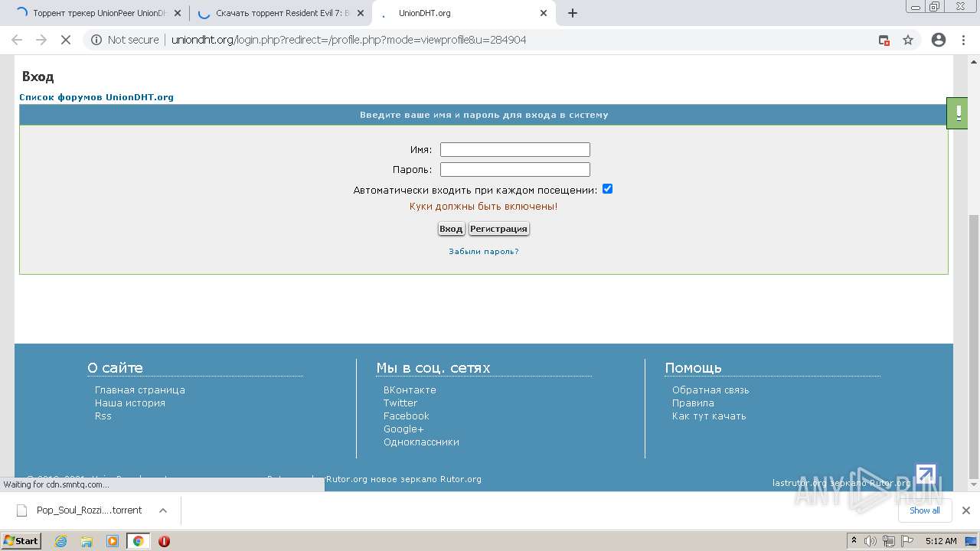This screenshot has width=980, height=551.
Task: Show hidden system tray icons
Action: 854,541
